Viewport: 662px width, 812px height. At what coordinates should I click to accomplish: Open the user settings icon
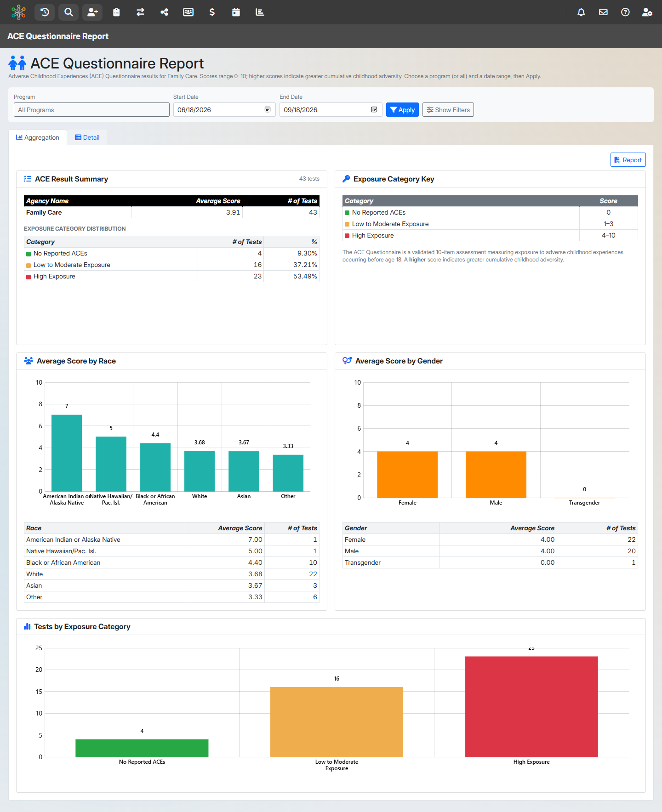click(647, 12)
